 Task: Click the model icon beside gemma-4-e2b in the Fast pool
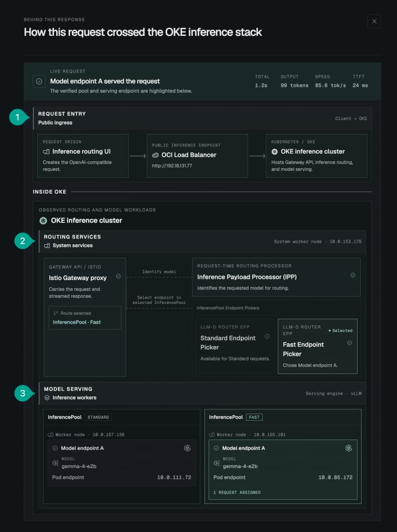pyautogui.click(x=216, y=463)
